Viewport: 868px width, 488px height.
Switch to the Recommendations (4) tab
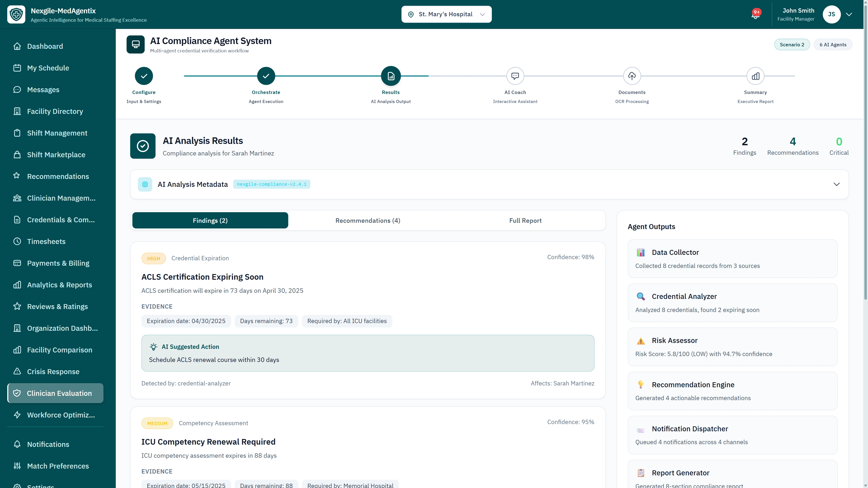368,220
